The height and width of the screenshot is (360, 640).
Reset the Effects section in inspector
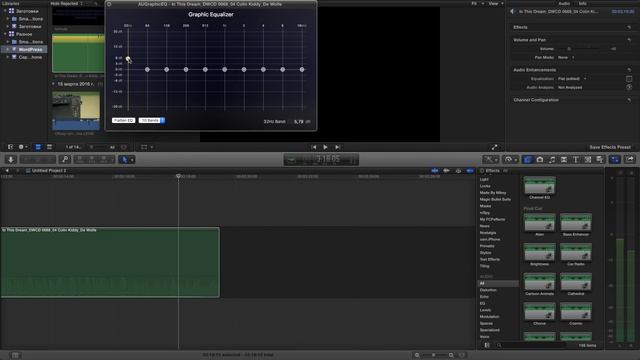tap(629, 27)
